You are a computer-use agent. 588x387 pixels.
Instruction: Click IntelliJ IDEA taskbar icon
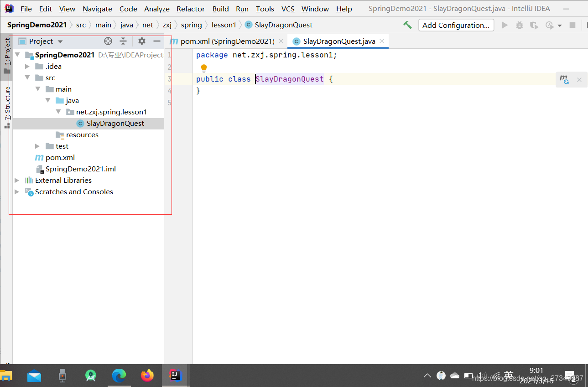pyautogui.click(x=176, y=376)
